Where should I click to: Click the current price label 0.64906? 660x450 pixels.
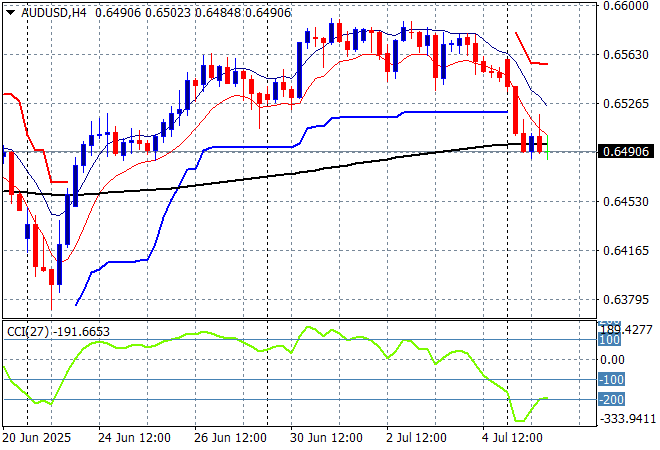[x=625, y=152]
